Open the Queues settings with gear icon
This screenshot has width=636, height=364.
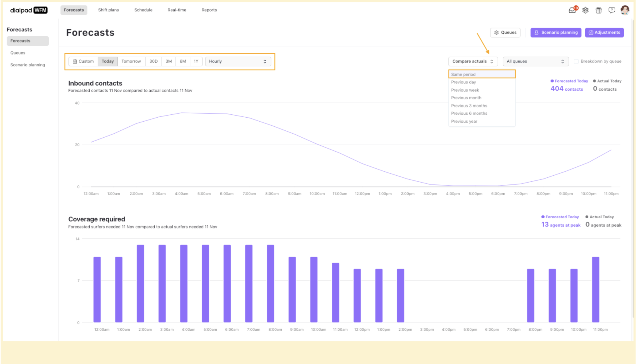505,32
